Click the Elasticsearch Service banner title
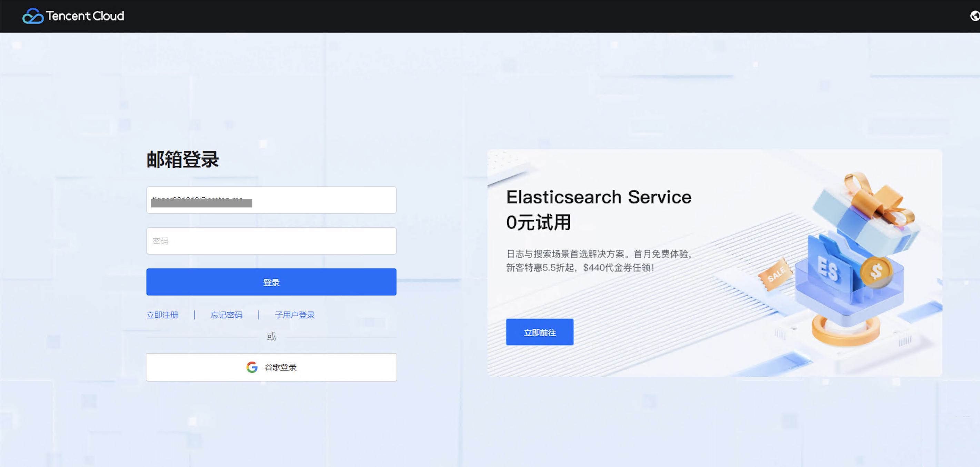 coord(598,197)
